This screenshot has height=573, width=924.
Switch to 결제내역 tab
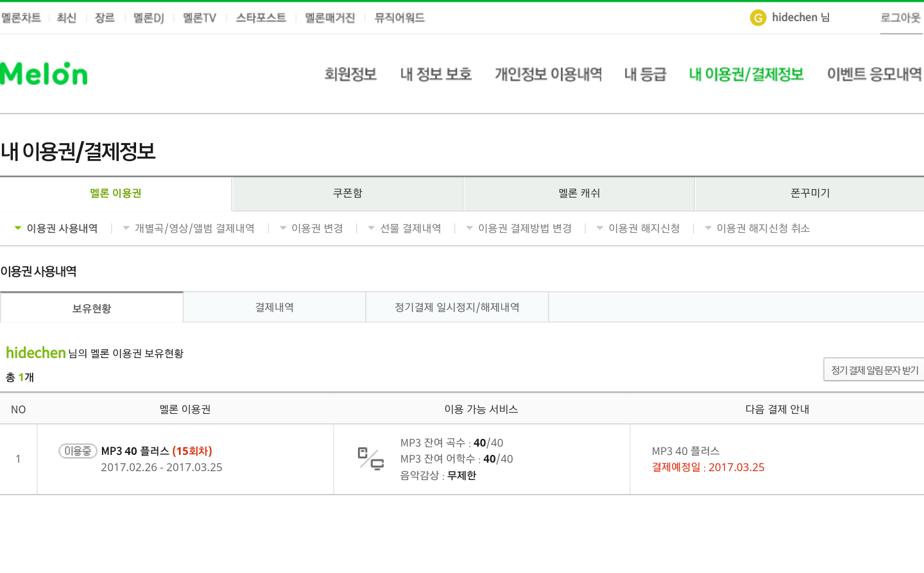(x=275, y=307)
